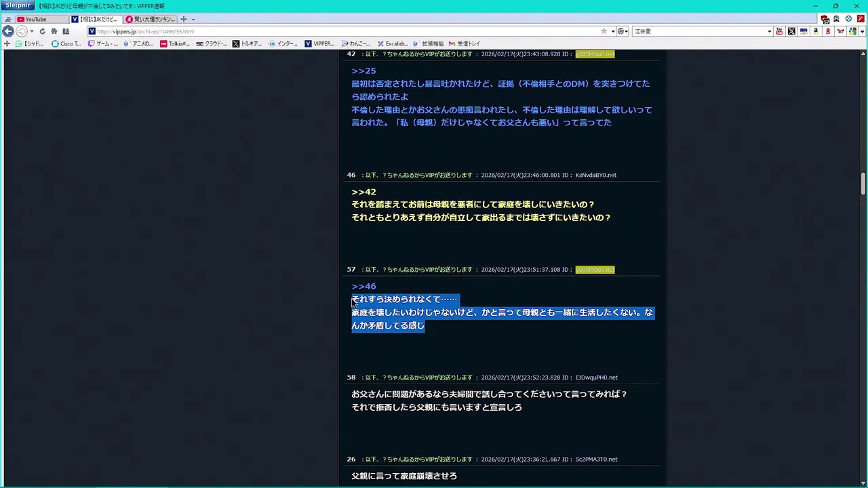Add a bookmark with the plus icon
This screenshot has width=868, height=488.
[7, 43]
